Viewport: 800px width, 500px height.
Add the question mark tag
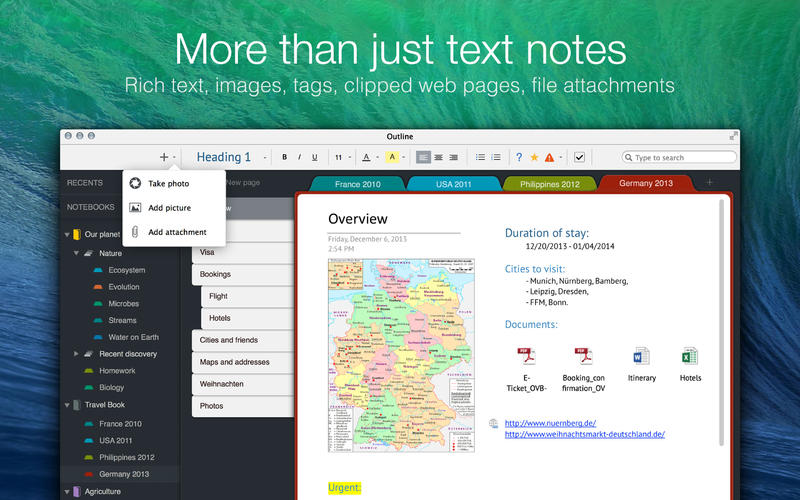click(518, 157)
